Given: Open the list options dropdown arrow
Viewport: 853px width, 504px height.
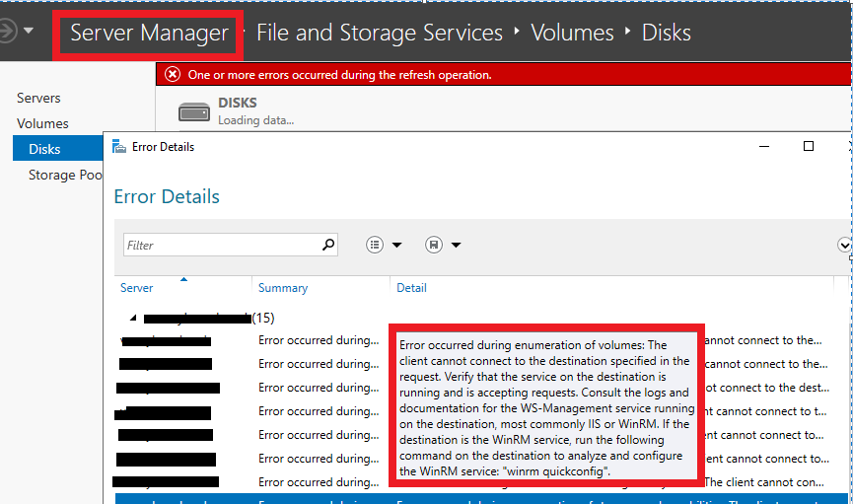Looking at the screenshot, I should click(397, 245).
